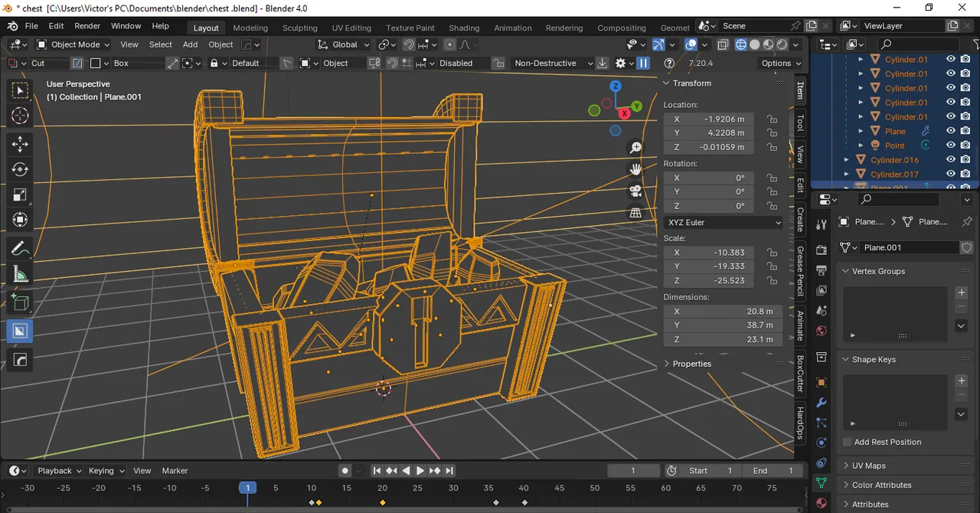The height and width of the screenshot is (513, 980).
Task: Select the Measure tool
Action: click(x=20, y=275)
